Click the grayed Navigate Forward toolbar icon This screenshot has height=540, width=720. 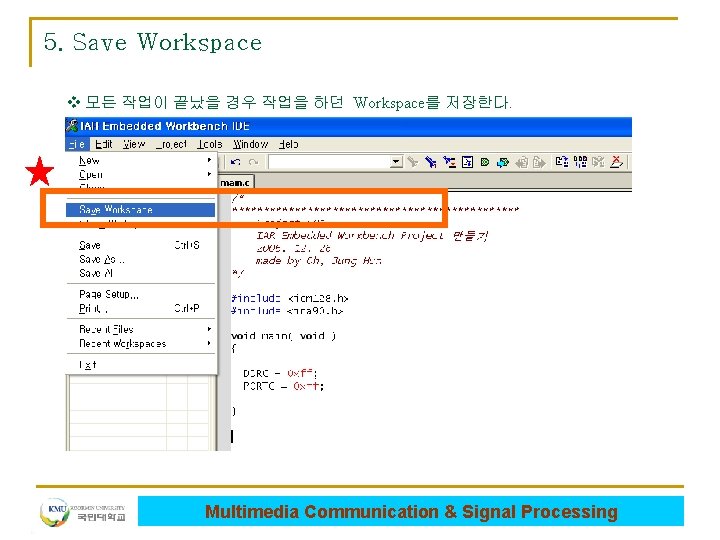540,162
